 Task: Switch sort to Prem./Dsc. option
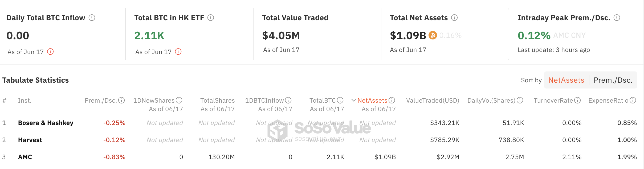click(x=613, y=80)
